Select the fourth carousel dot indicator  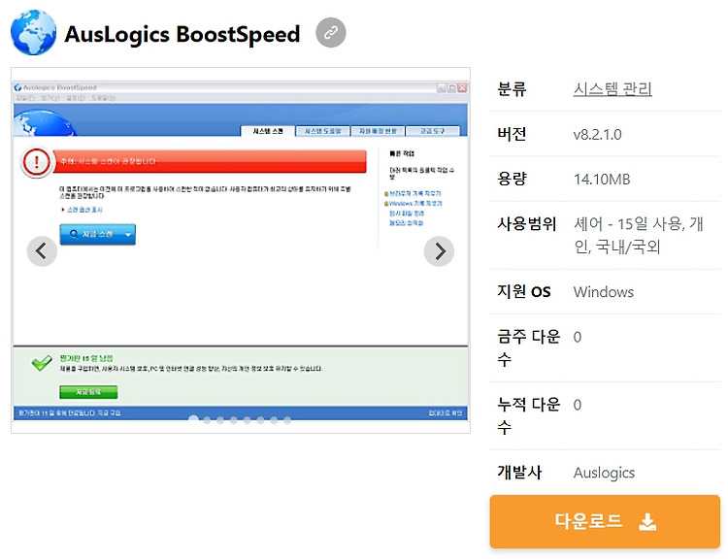point(234,420)
